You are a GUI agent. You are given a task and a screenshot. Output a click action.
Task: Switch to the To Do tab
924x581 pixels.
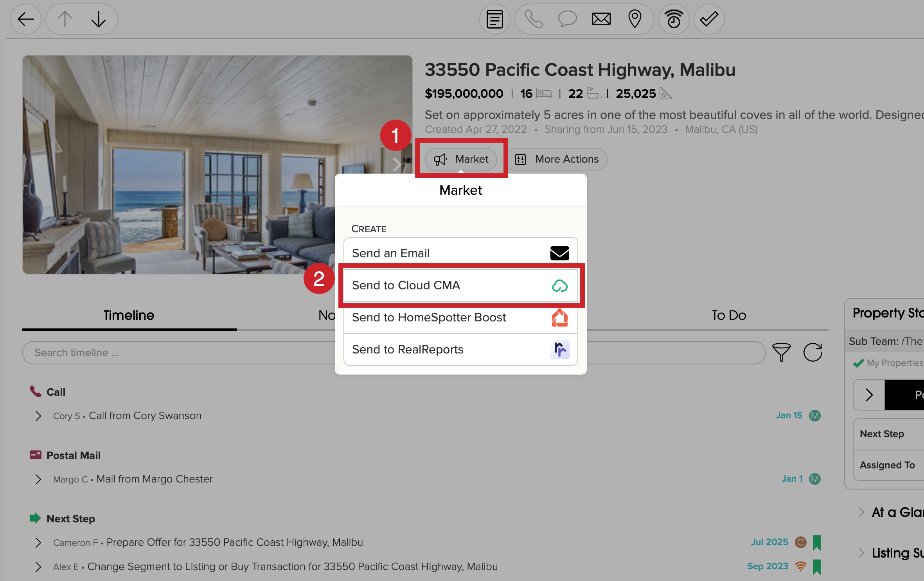pos(728,315)
